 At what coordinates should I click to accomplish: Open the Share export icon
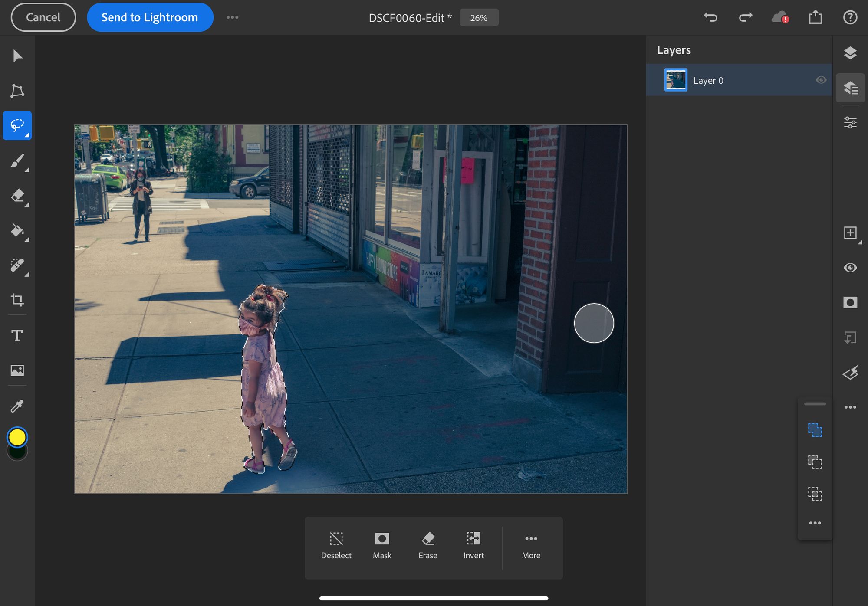[x=815, y=17]
